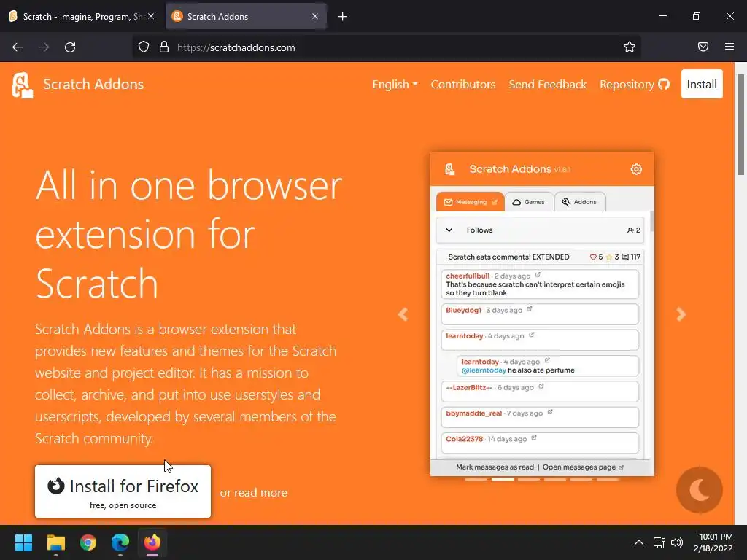
Task: Click the Scratch Addons popup screenshot
Action: pyautogui.click(x=542, y=314)
